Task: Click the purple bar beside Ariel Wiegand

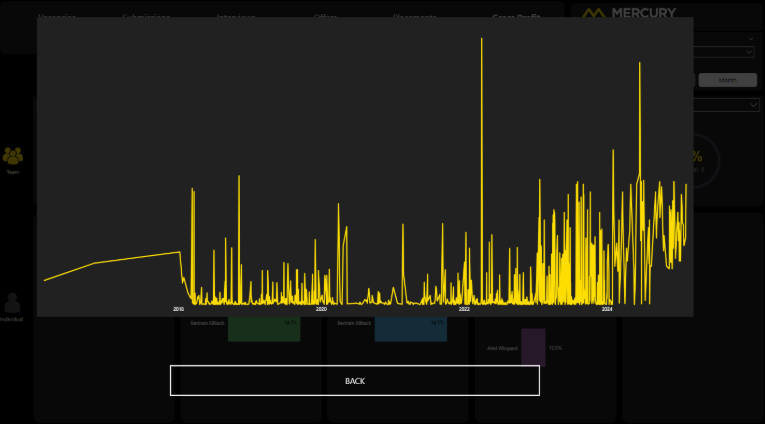Action: pos(533,347)
